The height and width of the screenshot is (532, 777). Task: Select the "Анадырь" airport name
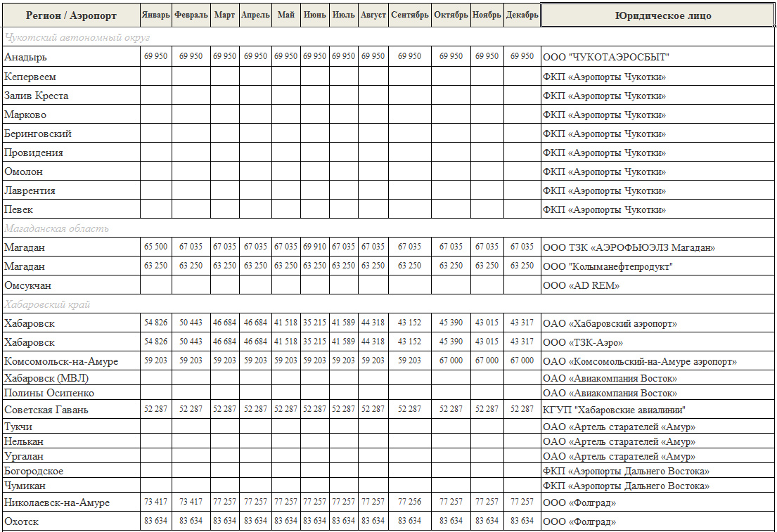click(x=25, y=57)
